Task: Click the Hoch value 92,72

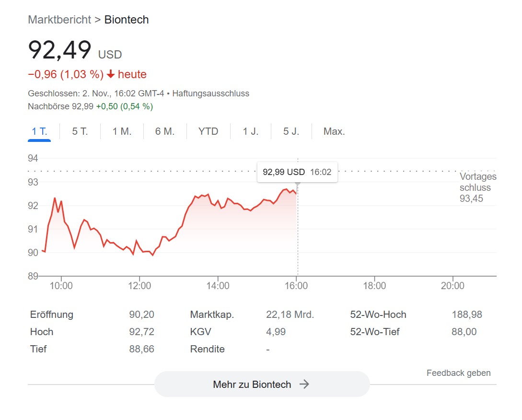Action: click(x=142, y=332)
